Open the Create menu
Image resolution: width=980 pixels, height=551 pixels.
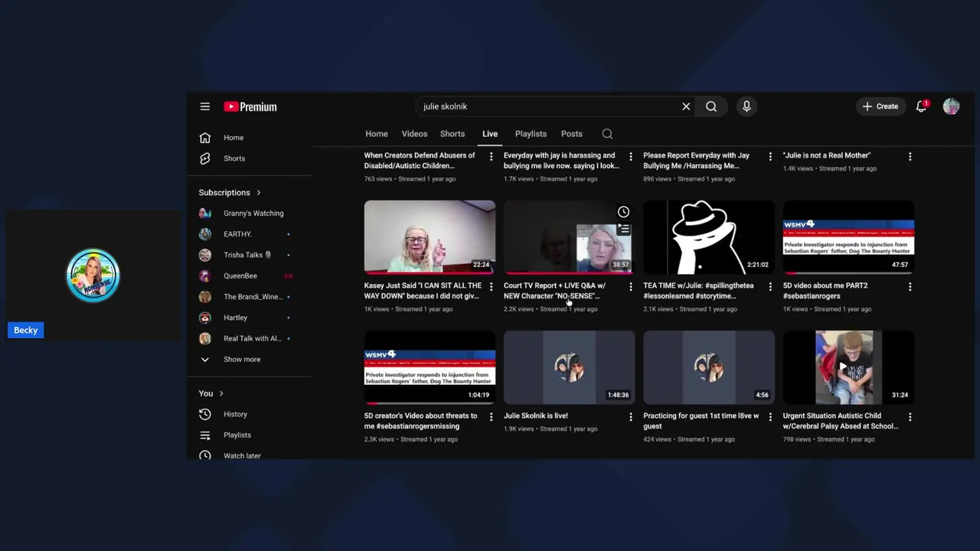click(x=880, y=106)
